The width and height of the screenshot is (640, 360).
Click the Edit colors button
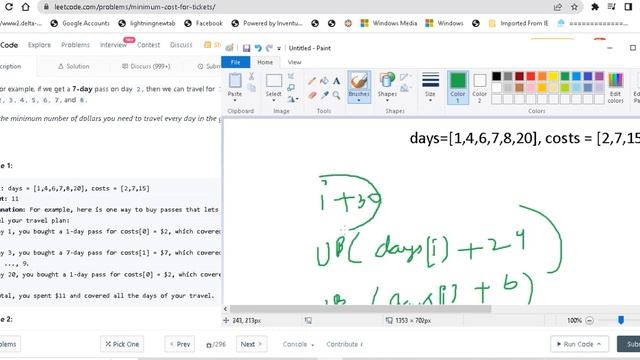[x=615, y=88]
